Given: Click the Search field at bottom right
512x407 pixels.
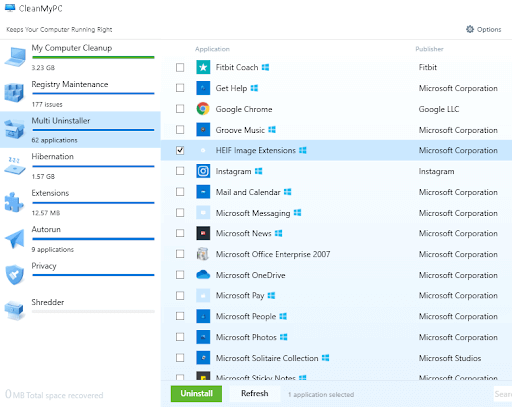Looking at the screenshot, I should pos(503,394).
